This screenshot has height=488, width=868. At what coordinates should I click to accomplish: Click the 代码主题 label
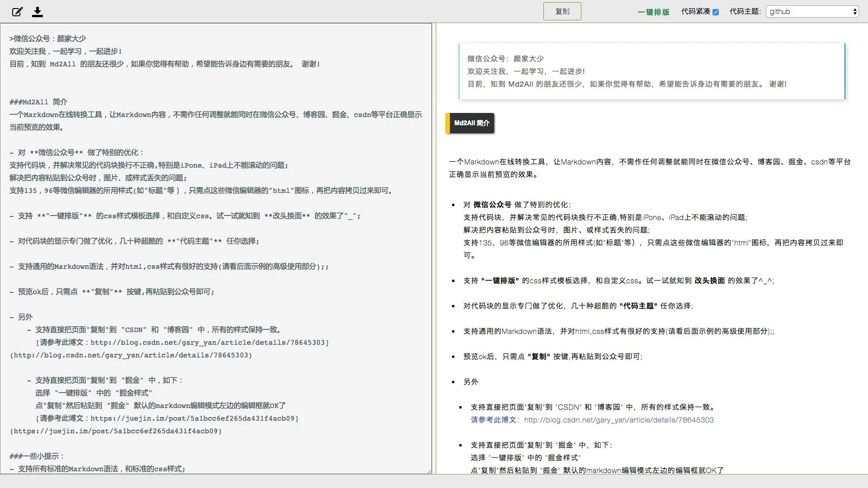pyautogui.click(x=745, y=12)
